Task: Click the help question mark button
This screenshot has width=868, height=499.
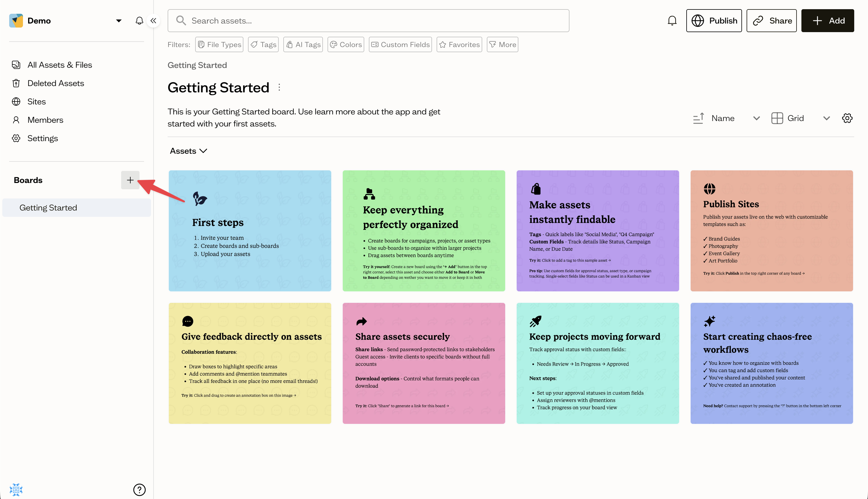Action: (x=139, y=490)
